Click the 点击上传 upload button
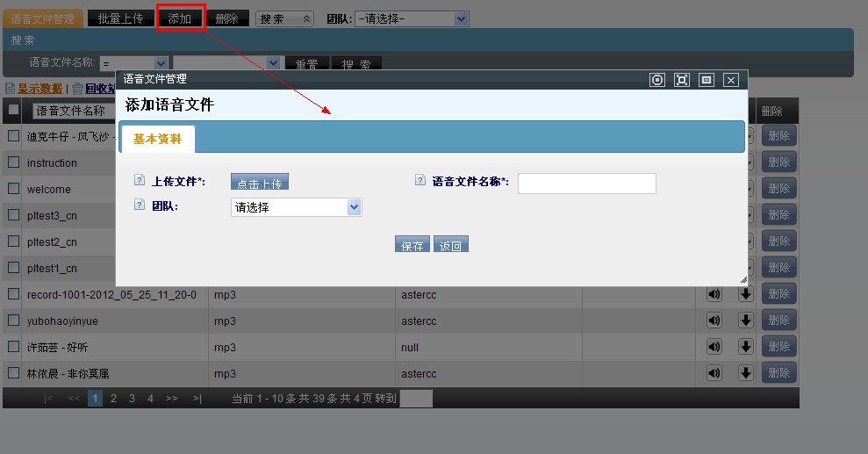The height and width of the screenshot is (454, 868). [x=259, y=183]
